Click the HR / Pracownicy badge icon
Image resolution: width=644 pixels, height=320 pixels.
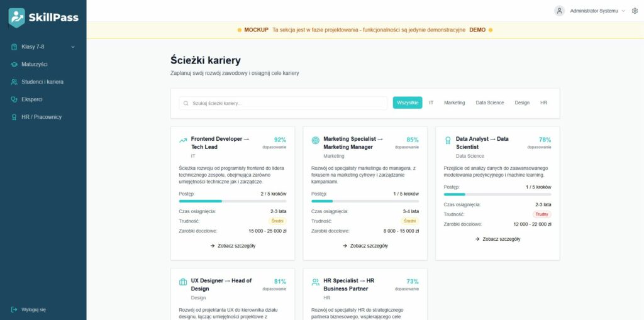(x=14, y=117)
